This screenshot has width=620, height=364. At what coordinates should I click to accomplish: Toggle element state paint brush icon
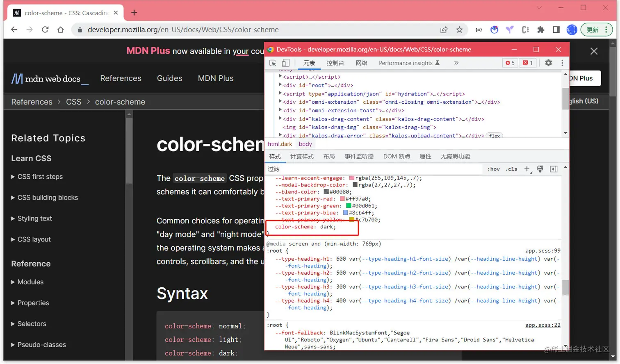pos(540,169)
